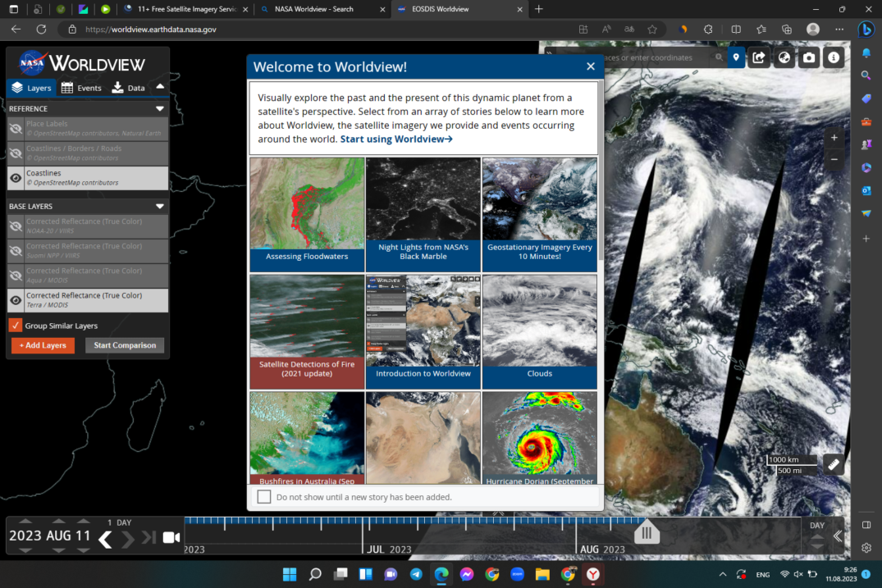Click the Add Layers button
This screenshot has height=588, width=882.
(x=43, y=345)
